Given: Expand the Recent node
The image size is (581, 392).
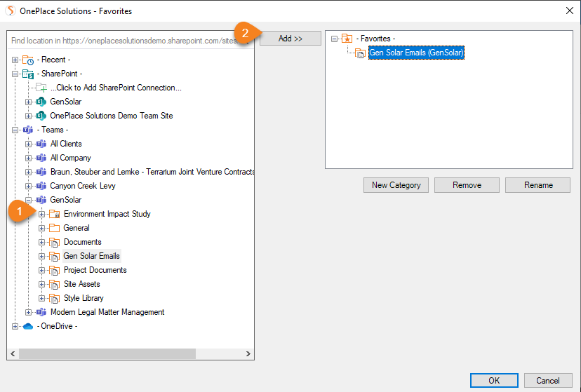Looking at the screenshot, I should click(15, 60).
